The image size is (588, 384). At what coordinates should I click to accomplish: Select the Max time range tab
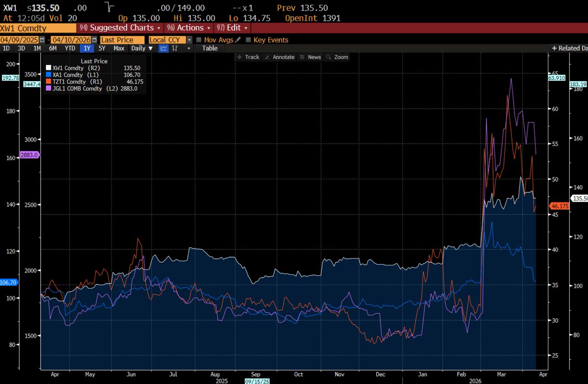119,48
